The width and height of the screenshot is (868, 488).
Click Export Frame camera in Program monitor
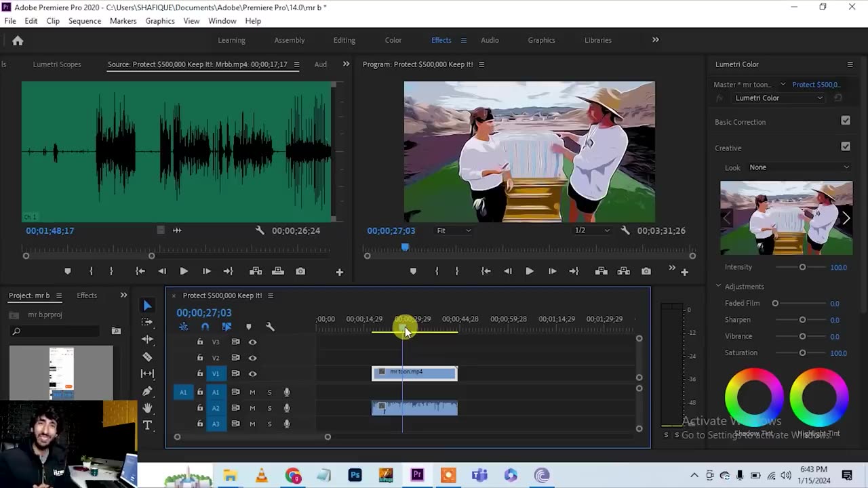pos(646,271)
